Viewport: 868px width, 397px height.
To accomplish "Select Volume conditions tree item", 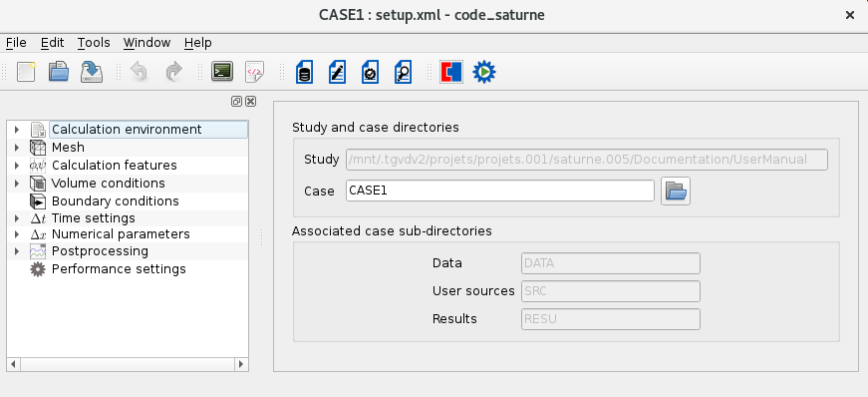I will [x=108, y=183].
